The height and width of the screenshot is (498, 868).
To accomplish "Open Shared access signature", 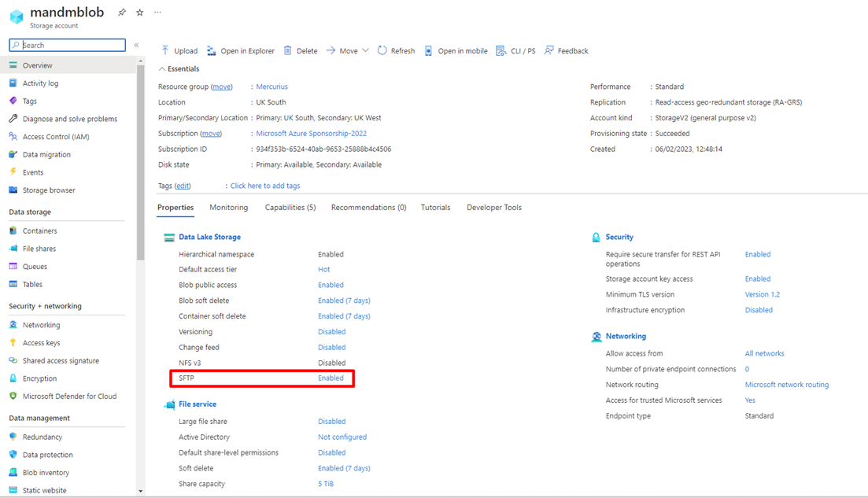I will (61, 360).
